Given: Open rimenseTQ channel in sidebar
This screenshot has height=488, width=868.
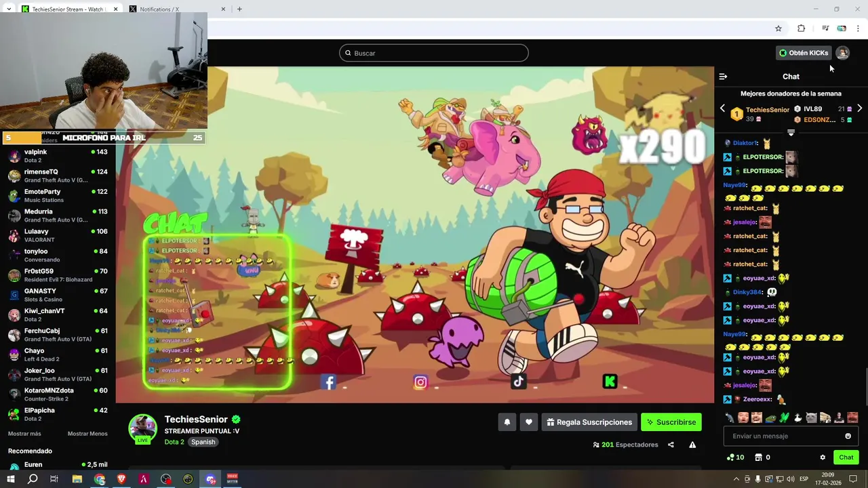Looking at the screenshot, I should pos(58,176).
